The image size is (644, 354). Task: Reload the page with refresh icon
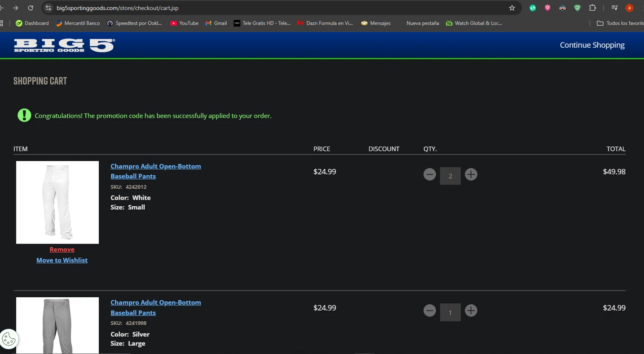click(x=30, y=8)
